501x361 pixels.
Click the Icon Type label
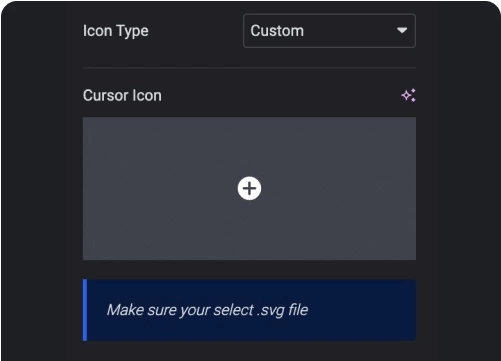point(116,31)
